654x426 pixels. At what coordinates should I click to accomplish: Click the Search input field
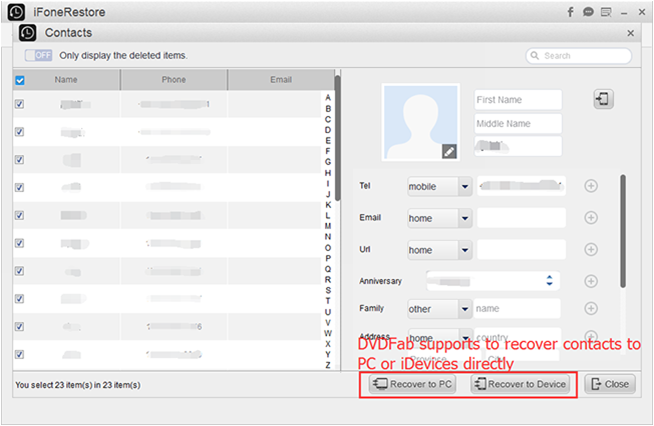(x=579, y=55)
